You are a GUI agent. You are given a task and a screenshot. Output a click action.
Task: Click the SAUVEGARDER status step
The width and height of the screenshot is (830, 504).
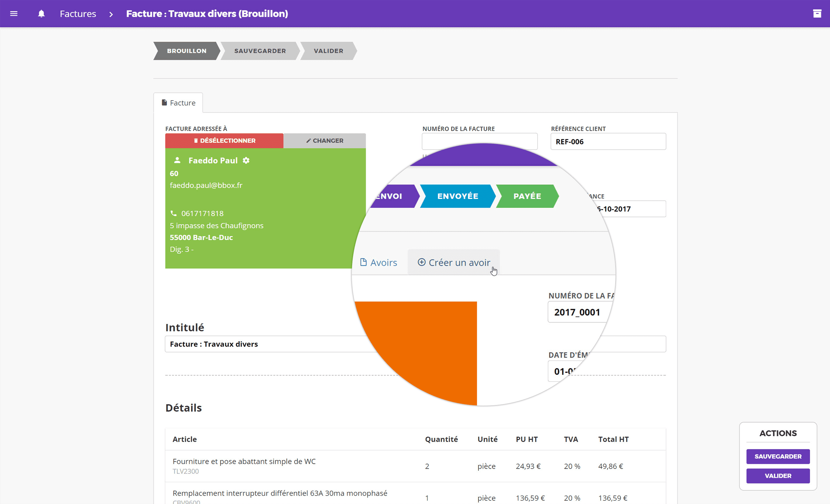[260, 51]
